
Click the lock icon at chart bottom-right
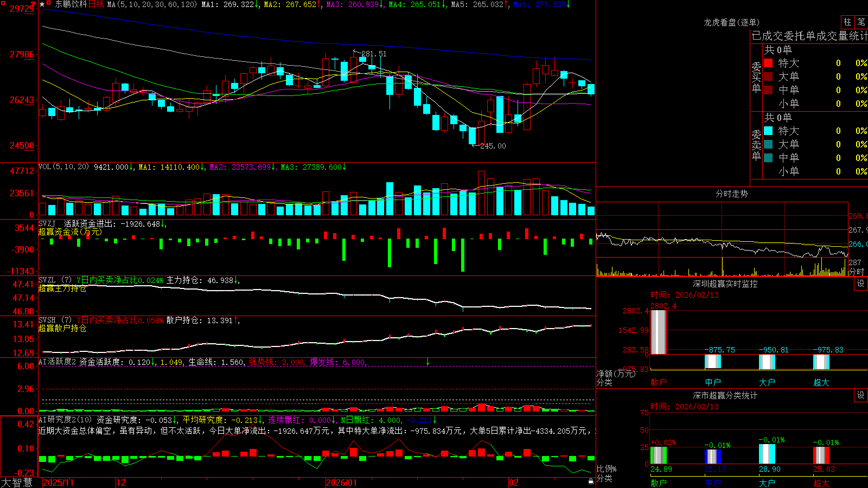(591, 481)
